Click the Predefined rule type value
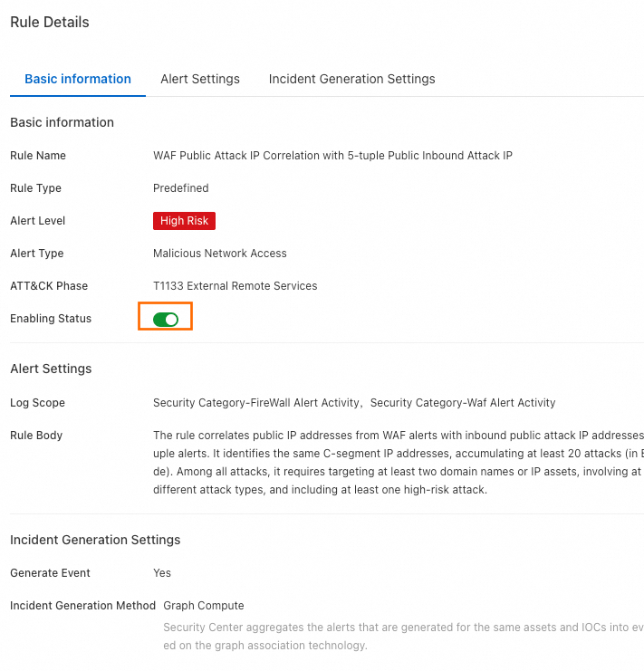This screenshot has width=644, height=671. click(181, 188)
